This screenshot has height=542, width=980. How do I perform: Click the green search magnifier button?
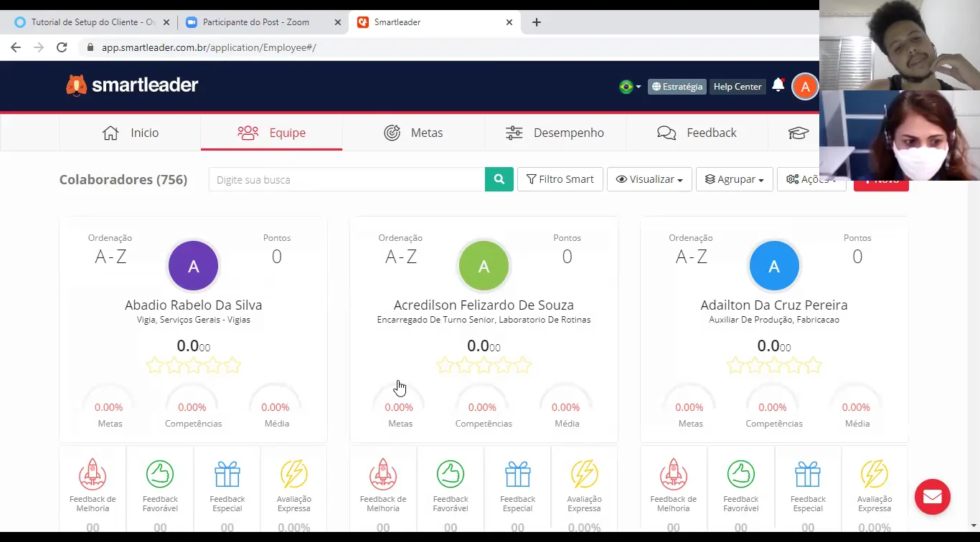tap(499, 179)
